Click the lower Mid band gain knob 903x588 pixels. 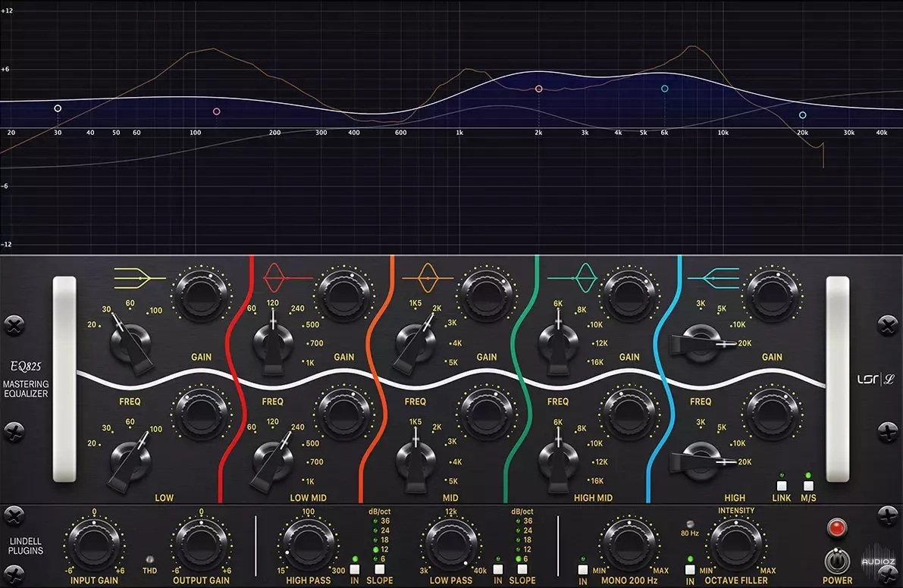(487, 414)
